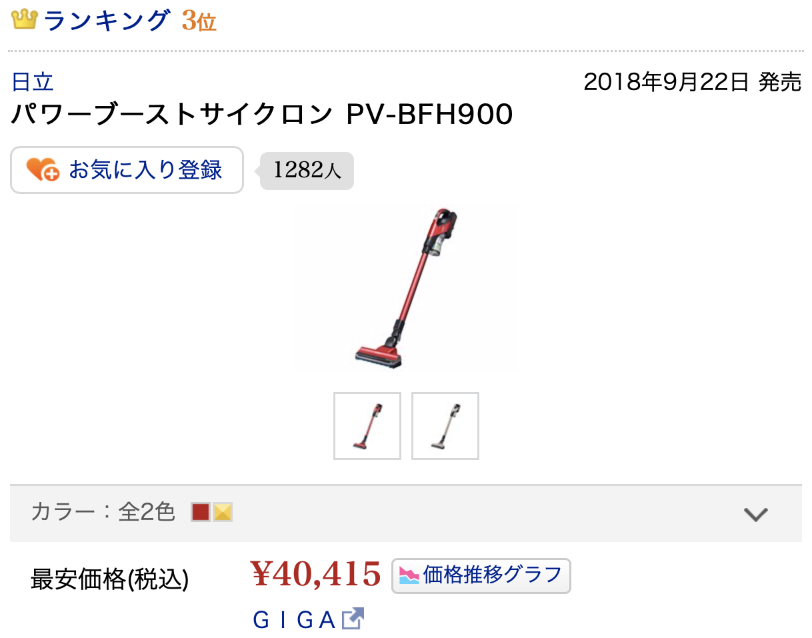Open the ランキング 3位 link

pos(129,21)
